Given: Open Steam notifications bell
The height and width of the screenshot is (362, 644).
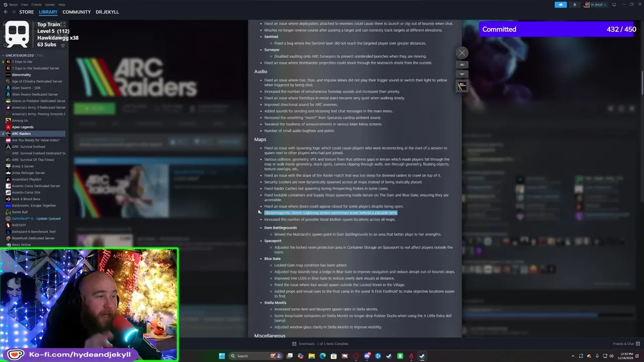Looking at the screenshot, I should [575, 5].
